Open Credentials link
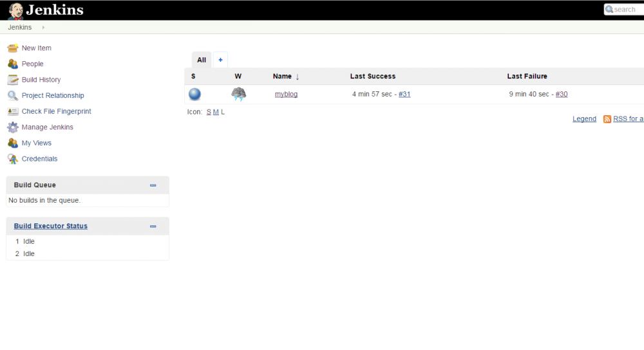644x350 pixels. pyautogui.click(x=39, y=159)
